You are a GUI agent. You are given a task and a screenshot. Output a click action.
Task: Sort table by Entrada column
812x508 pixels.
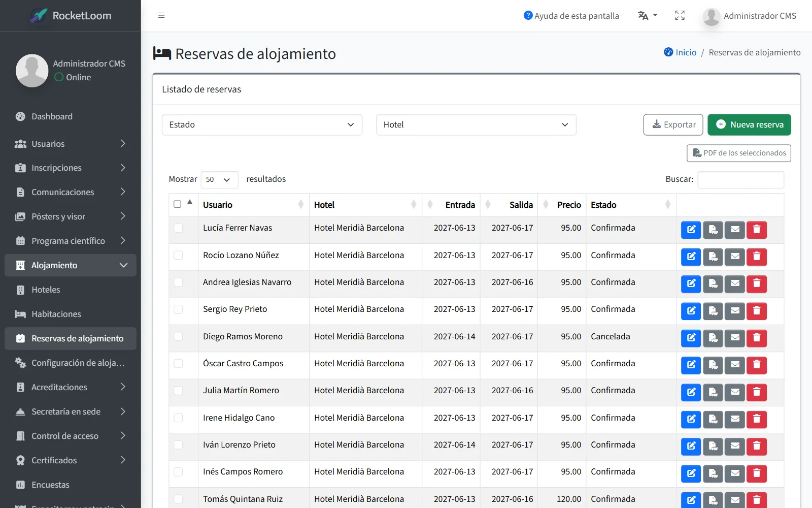click(451, 205)
